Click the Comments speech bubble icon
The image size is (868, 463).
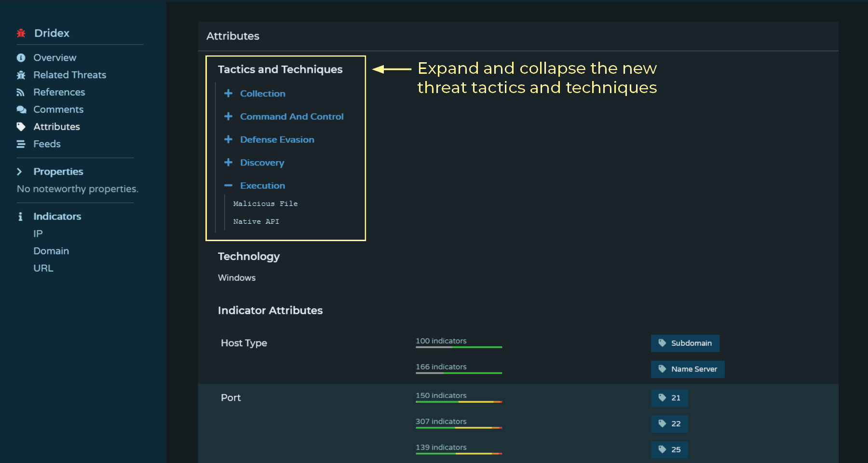tap(21, 110)
